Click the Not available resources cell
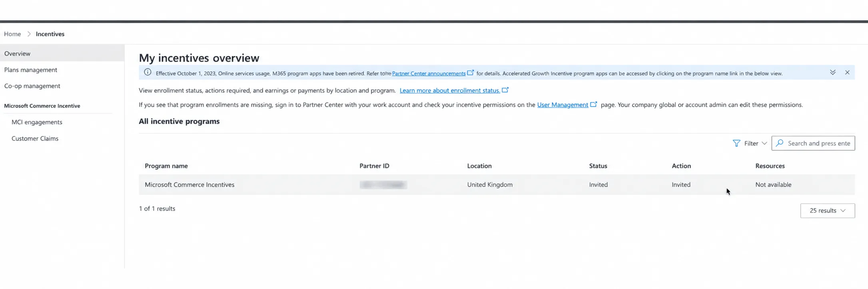This screenshot has height=289, width=868. coord(773,185)
